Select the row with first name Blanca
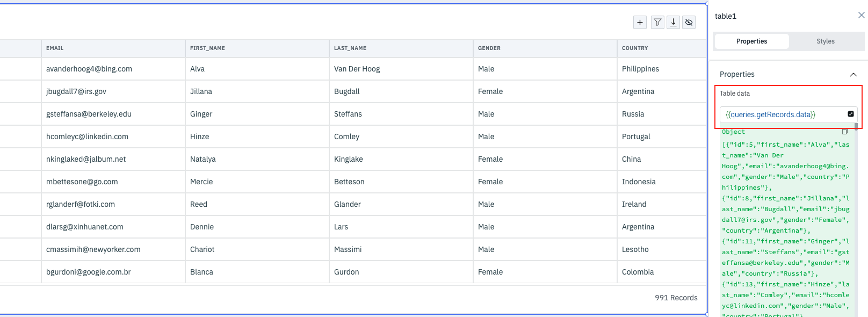868x317 pixels. (201, 272)
